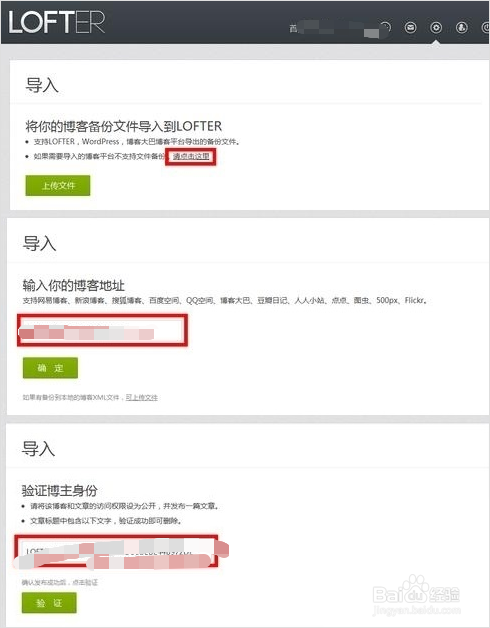Click the blog address input field
Image resolution: width=490 pixels, height=628 pixels.
click(x=103, y=330)
